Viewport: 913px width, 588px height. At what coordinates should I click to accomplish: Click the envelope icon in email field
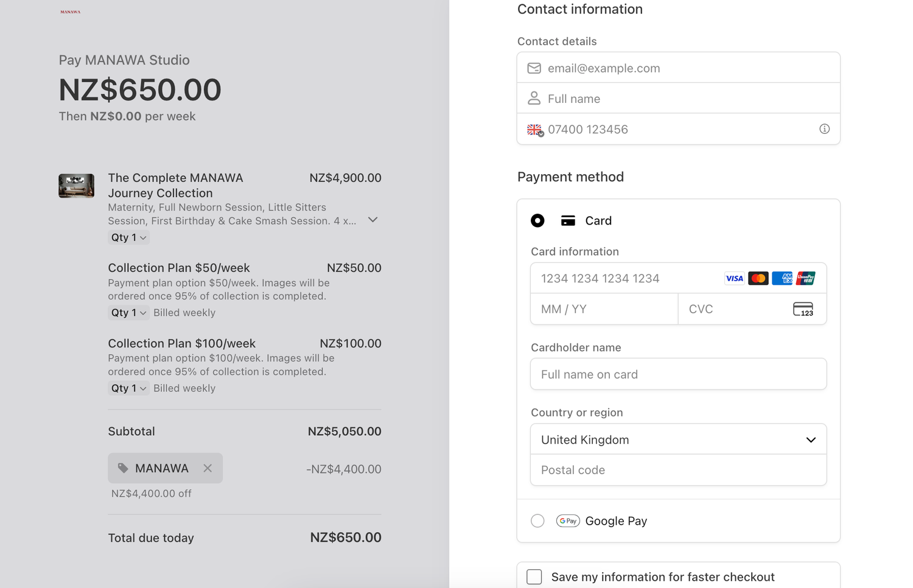tap(534, 68)
